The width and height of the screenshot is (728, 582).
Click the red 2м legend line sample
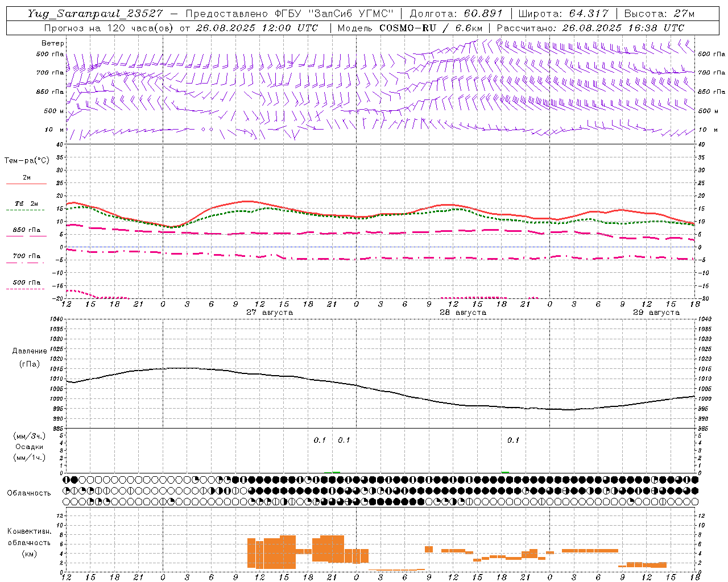click(26, 184)
